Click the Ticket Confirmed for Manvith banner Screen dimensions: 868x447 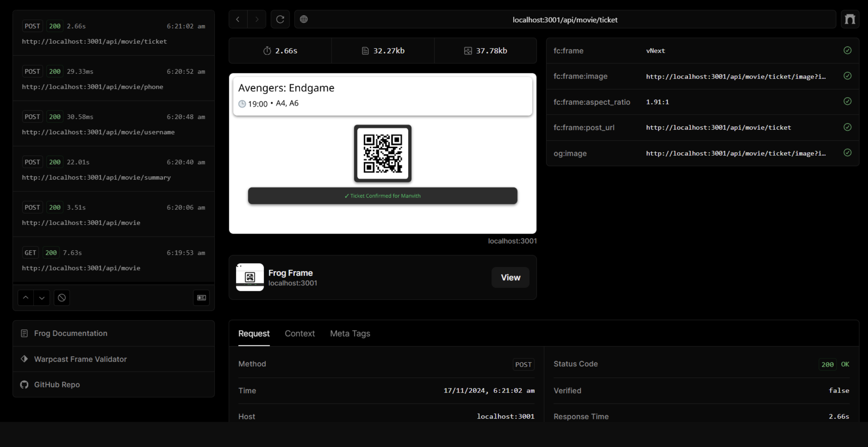(382, 196)
